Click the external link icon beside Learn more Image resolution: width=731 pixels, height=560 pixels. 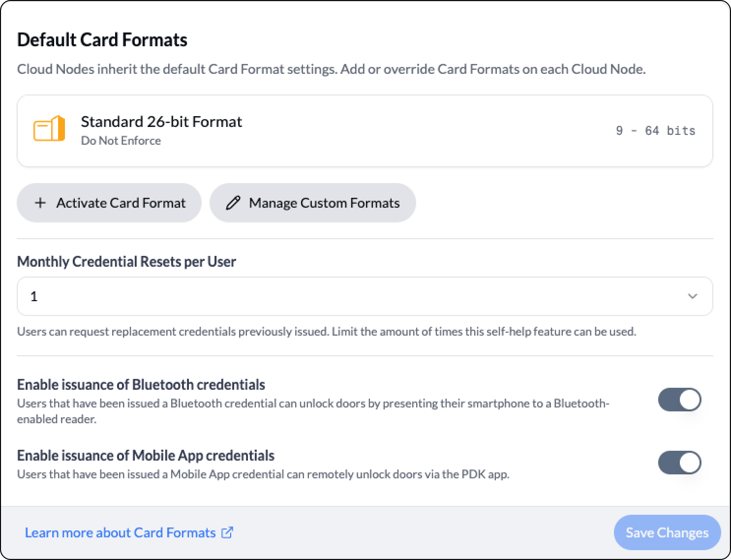[227, 532]
